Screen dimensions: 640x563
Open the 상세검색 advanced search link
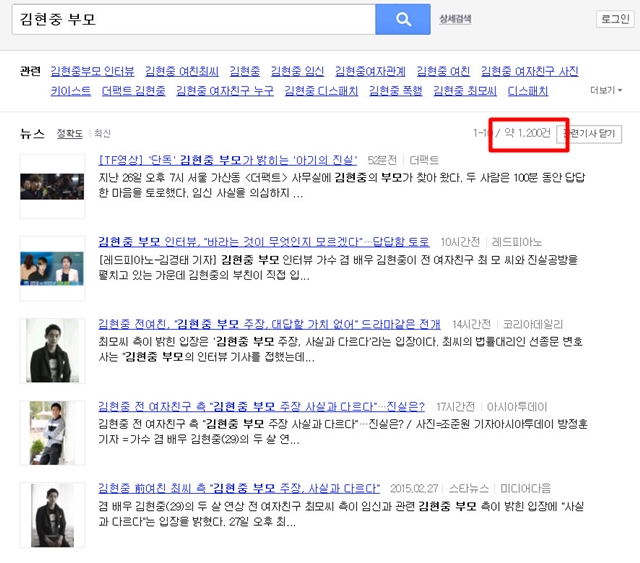[455, 19]
